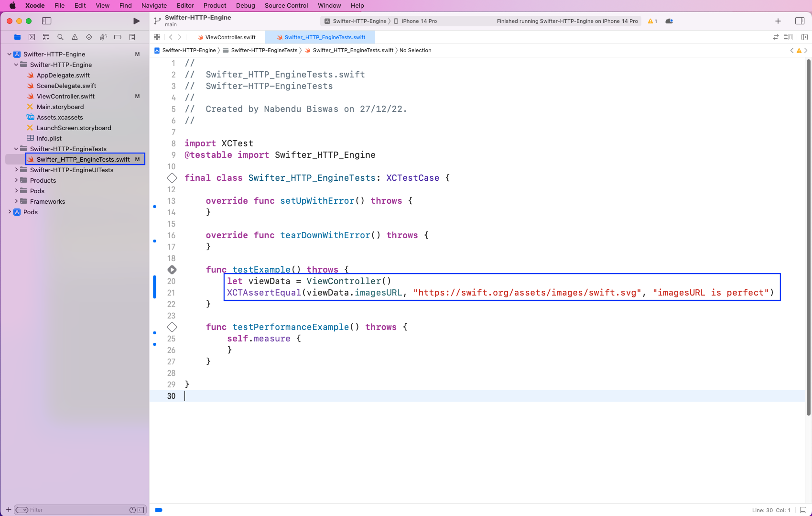Click the warning count indicator in toolbar

click(652, 21)
